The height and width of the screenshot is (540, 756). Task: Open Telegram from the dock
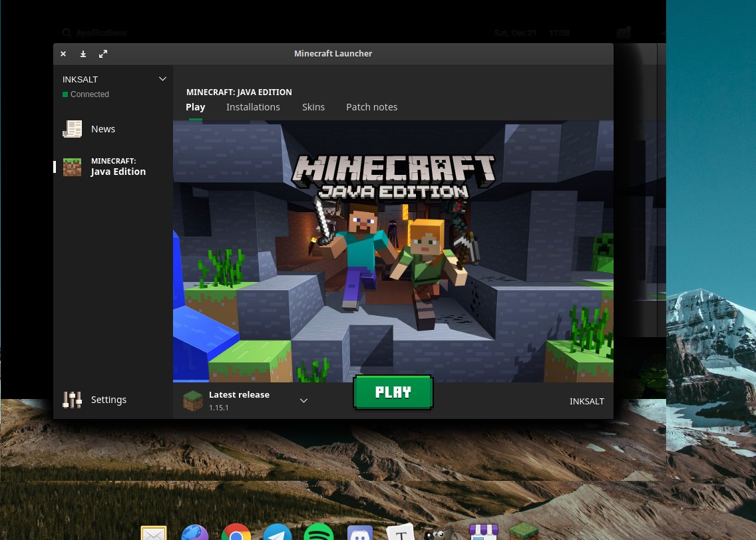point(277,533)
